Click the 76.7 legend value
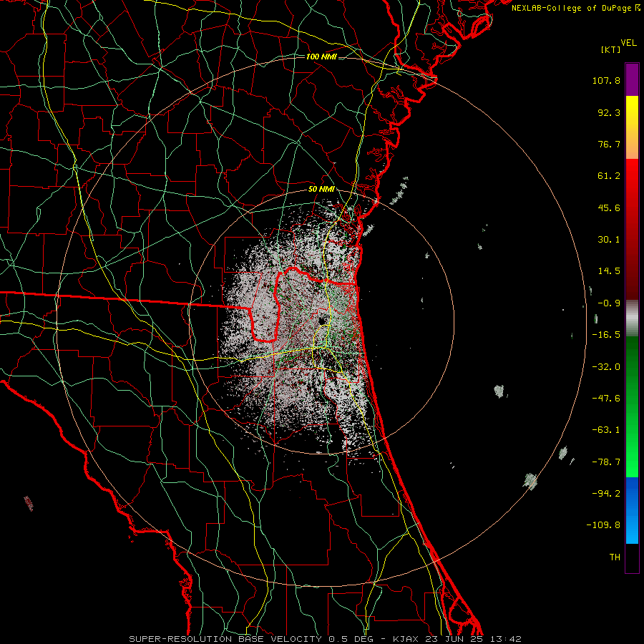 click(609, 144)
